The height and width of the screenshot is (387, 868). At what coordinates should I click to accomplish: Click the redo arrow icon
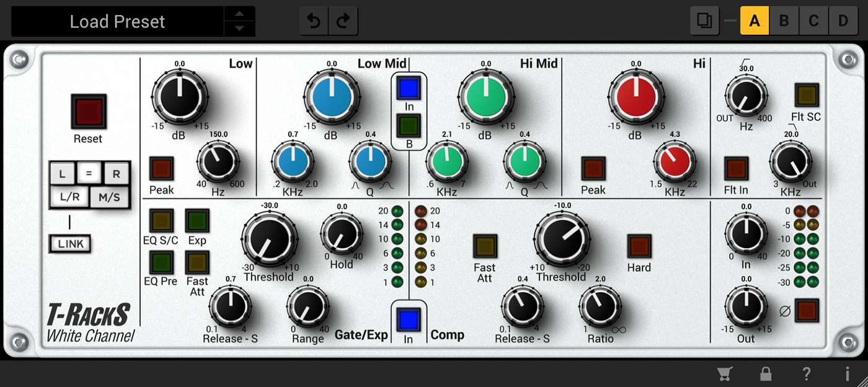pos(342,22)
